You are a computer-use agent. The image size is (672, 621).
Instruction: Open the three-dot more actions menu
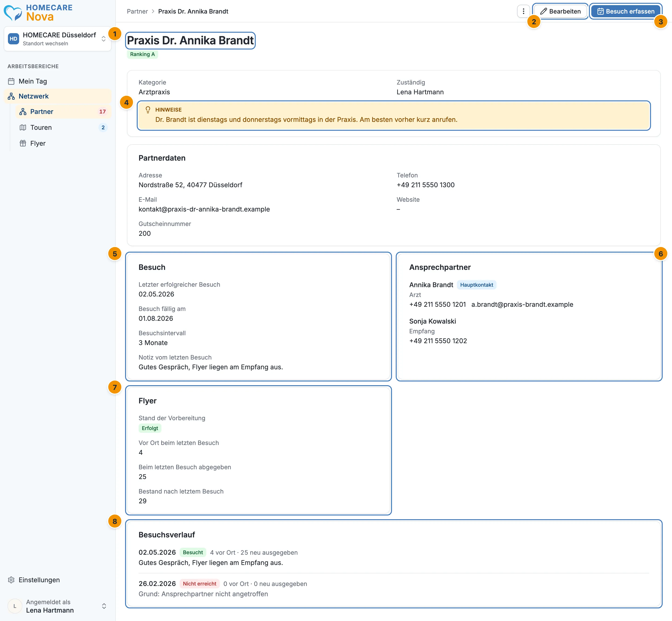coord(523,11)
